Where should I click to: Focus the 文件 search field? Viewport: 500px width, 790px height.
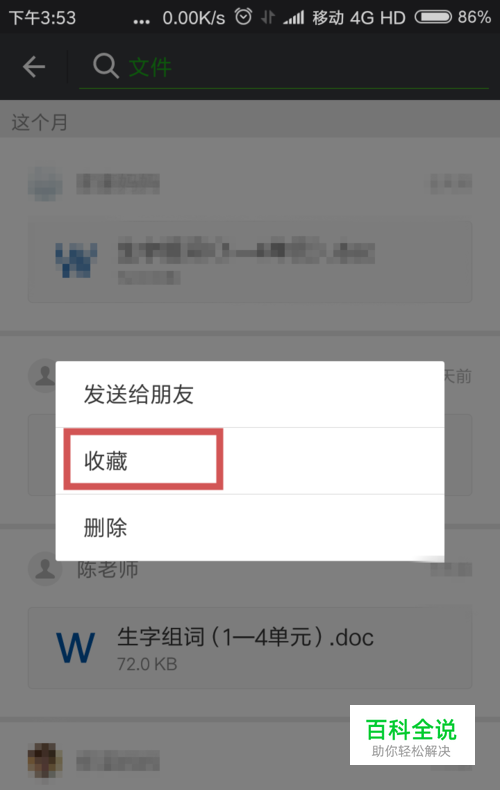click(284, 67)
